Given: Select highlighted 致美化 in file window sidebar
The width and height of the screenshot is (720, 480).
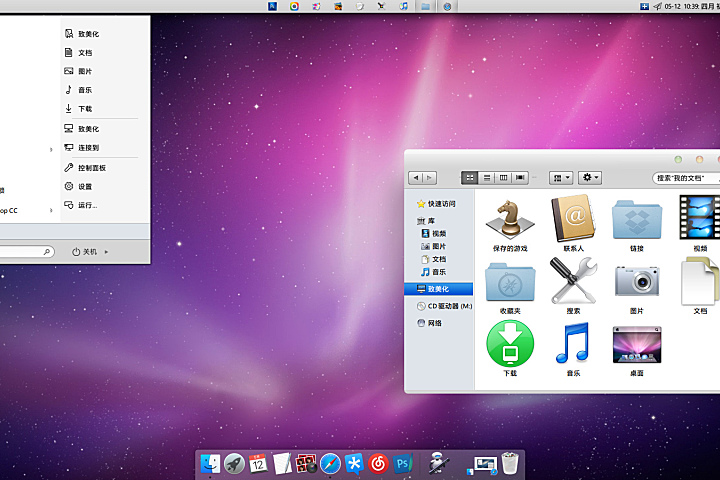Looking at the screenshot, I should pos(439,289).
